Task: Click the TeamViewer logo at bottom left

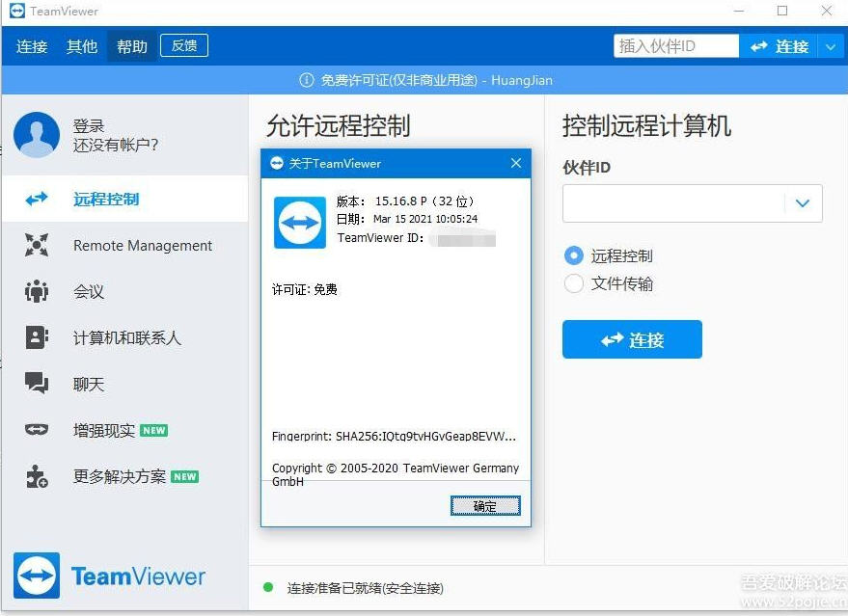Action: tap(109, 576)
